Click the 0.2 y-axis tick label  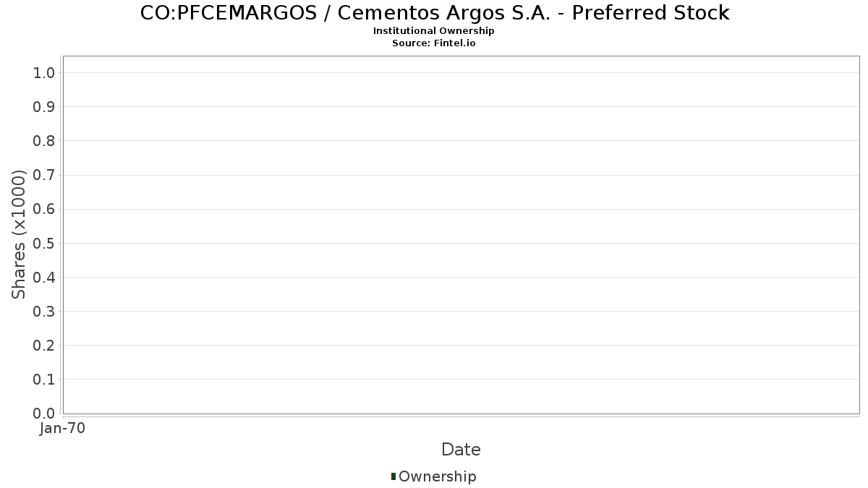coord(44,346)
